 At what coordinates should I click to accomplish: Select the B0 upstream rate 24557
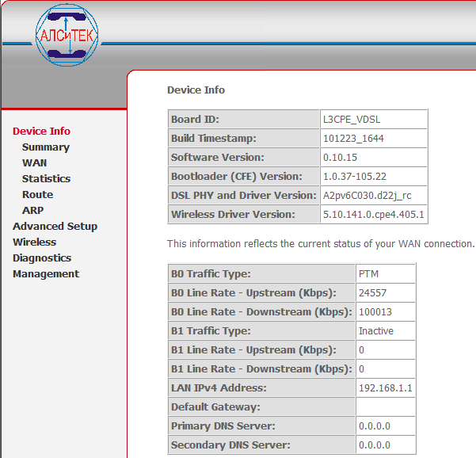372,293
